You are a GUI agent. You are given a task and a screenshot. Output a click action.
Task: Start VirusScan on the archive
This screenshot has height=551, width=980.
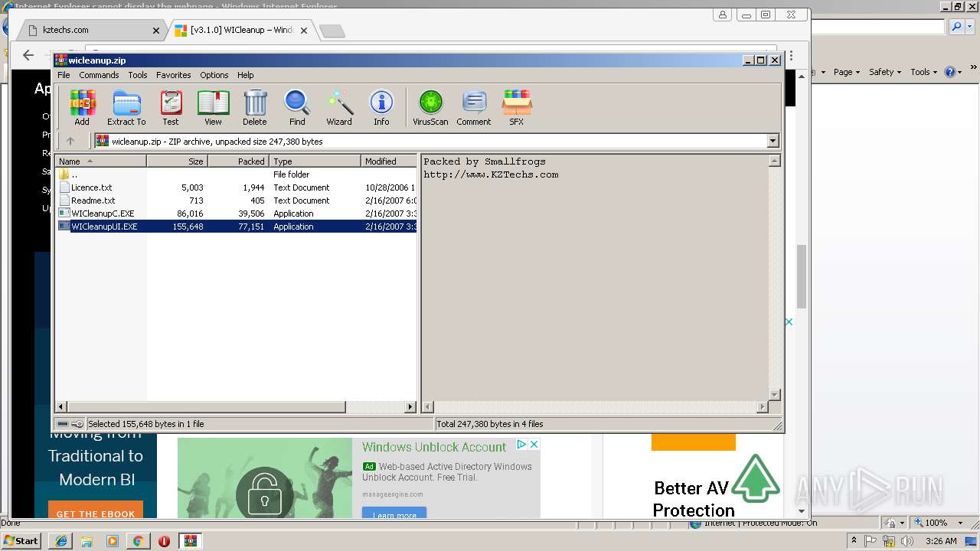tap(430, 107)
